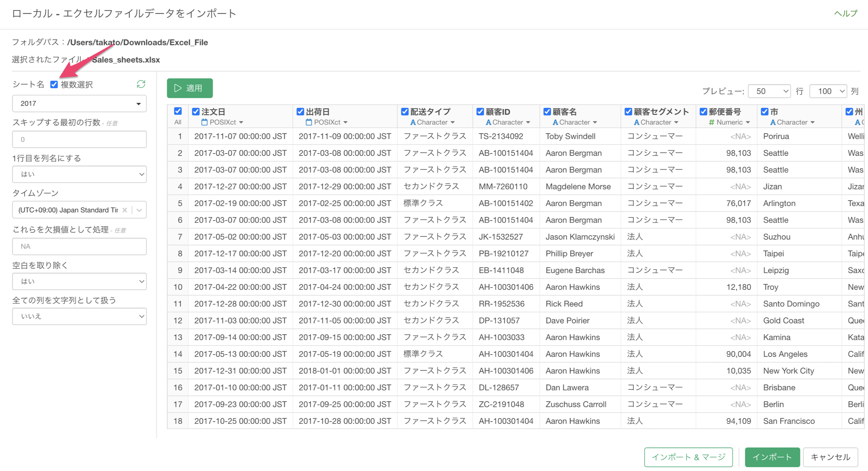Click the refresh sheet names icon
The width and height of the screenshot is (868, 471).
(x=141, y=84)
